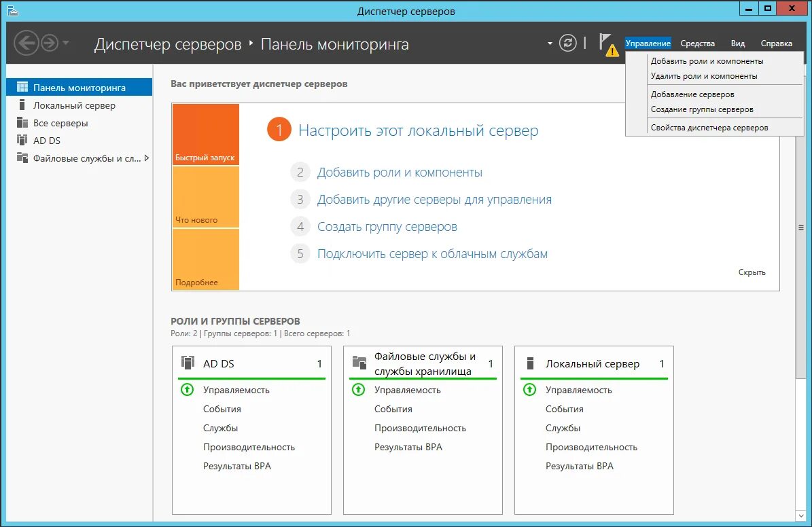The width and height of the screenshot is (812, 527).
Task: Click the vertical scrollbar thumb
Action: (x=801, y=228)
